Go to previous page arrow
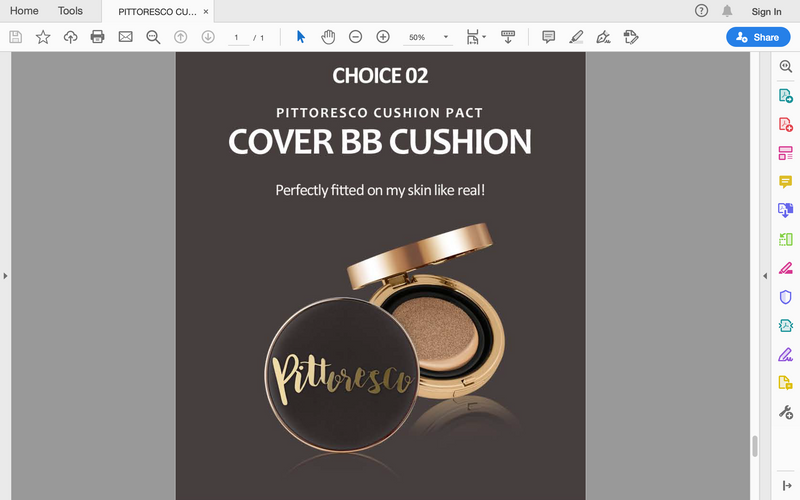The image size is (800, 500). click(181, 37)
